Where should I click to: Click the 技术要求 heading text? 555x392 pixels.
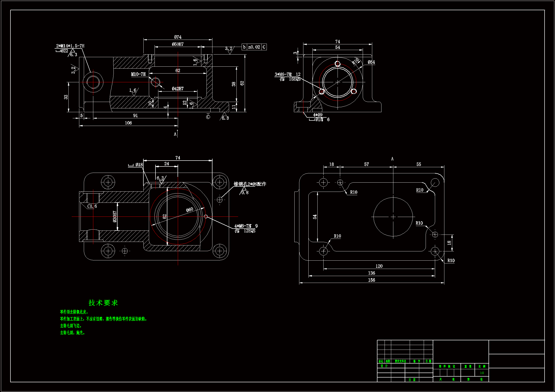point(103,303)
